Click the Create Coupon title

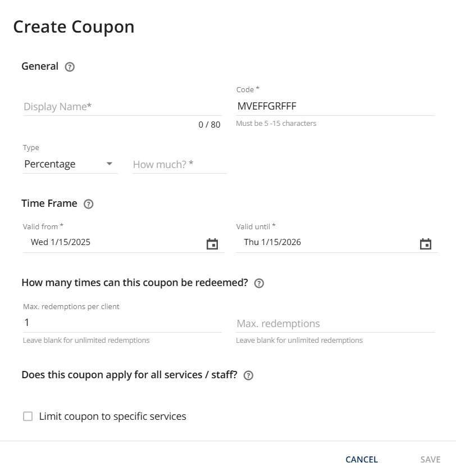coord(74,27)
